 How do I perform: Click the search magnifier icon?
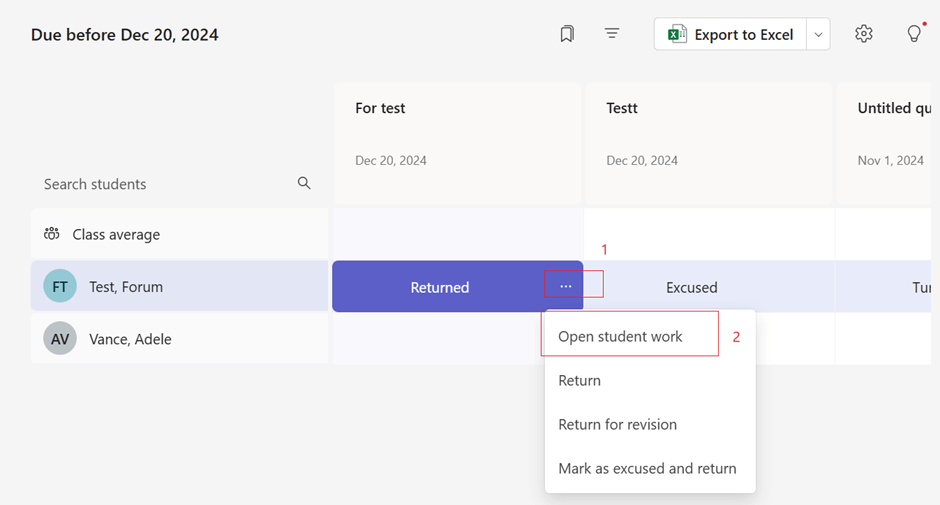(304, 183)
